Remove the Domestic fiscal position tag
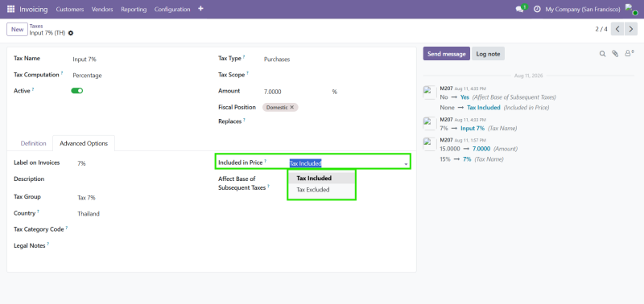The width and height of the screenshot is (644, 304). (292, 107)
